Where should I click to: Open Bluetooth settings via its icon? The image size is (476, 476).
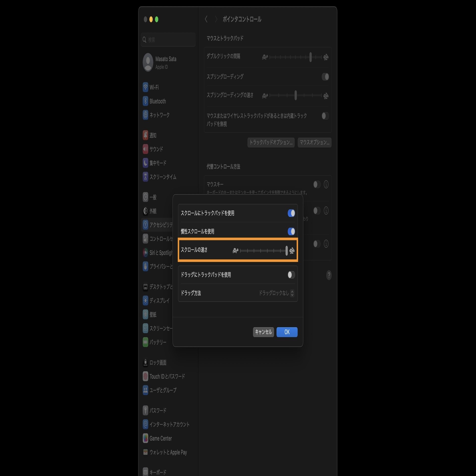[145, 101]
